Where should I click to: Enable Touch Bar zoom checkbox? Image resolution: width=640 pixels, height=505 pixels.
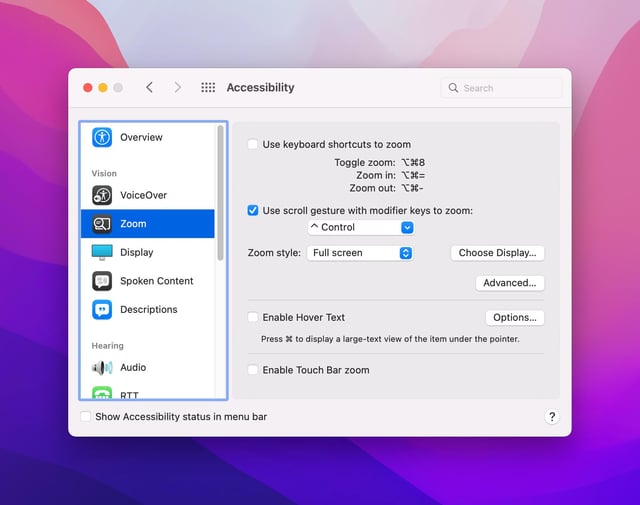coord(253,370)
